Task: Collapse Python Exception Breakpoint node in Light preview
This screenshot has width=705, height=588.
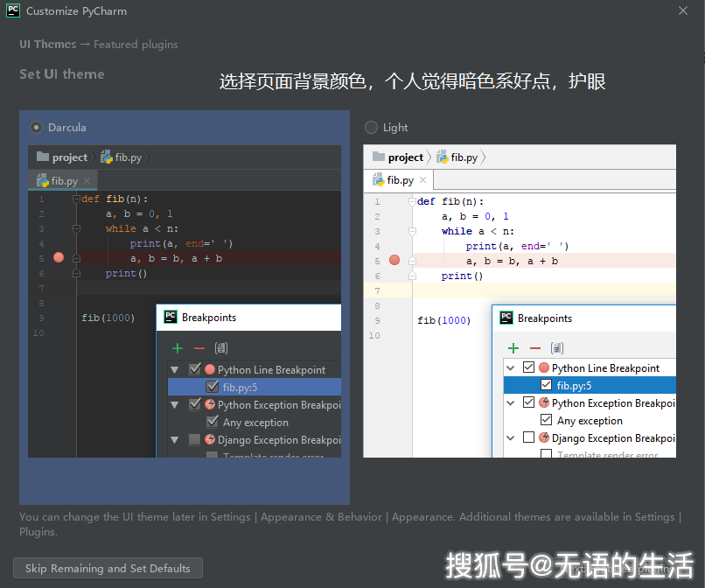Action: [x=510, y=402]
